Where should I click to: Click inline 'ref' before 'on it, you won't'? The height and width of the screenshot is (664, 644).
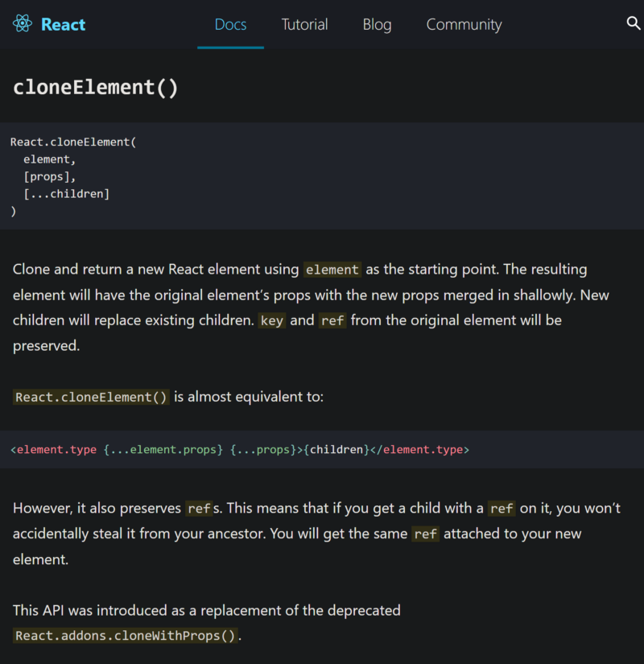(x=502, y=509)
